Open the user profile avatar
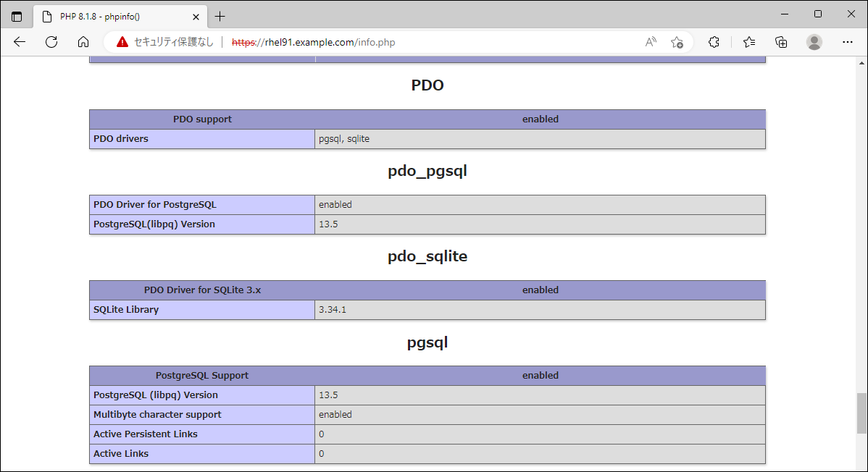868x472 pixels. click(x=814, y=42)
